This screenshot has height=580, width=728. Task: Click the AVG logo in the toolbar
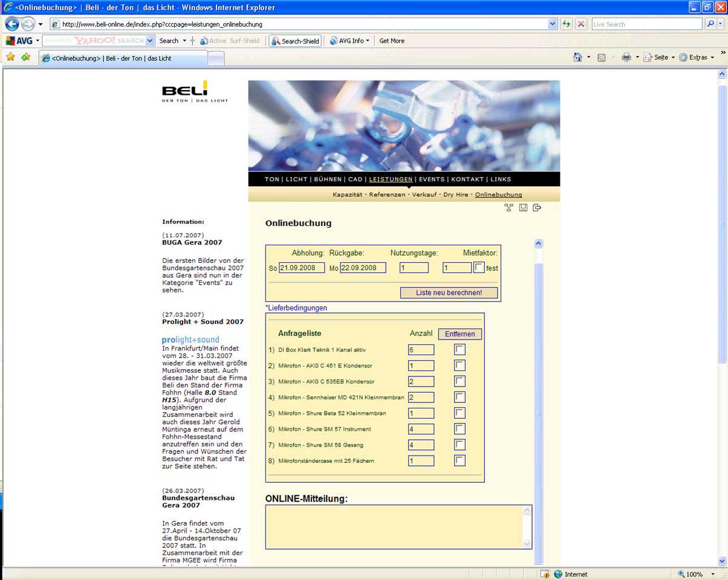point(19,40)
